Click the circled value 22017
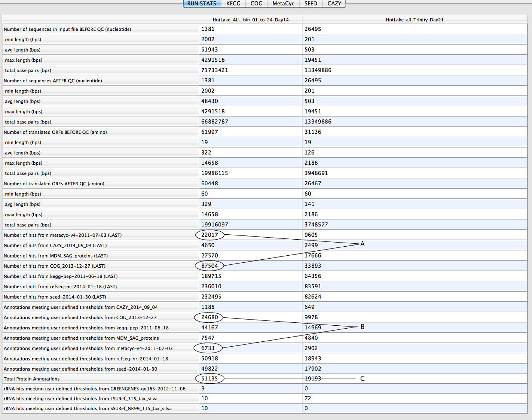532x420 pixels. 210,235
